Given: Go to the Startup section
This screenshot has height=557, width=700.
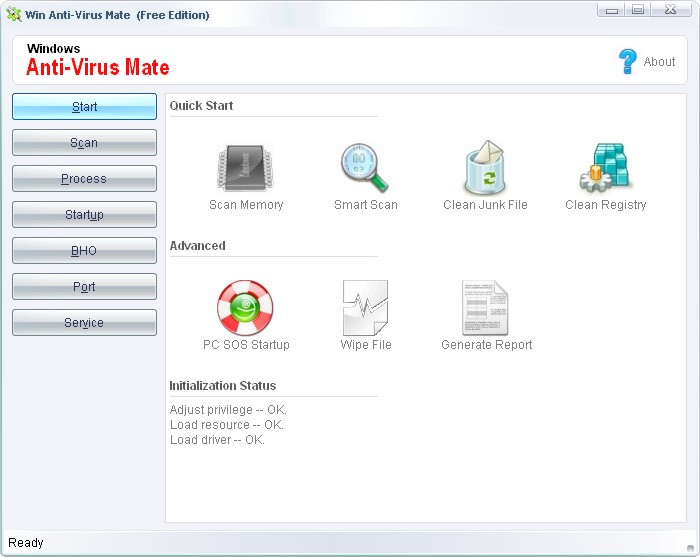Looking at the screenshot, I should point(84,215).
